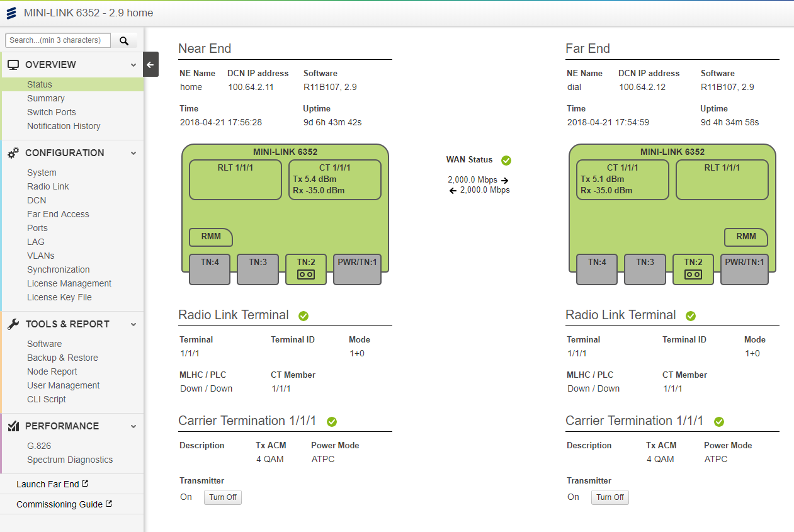Image resolution: width=794 pixels, height=532 pixels.
Task: Collapse the Configuration section chevron
Action: pyautogui.click(x=133, y=153)
